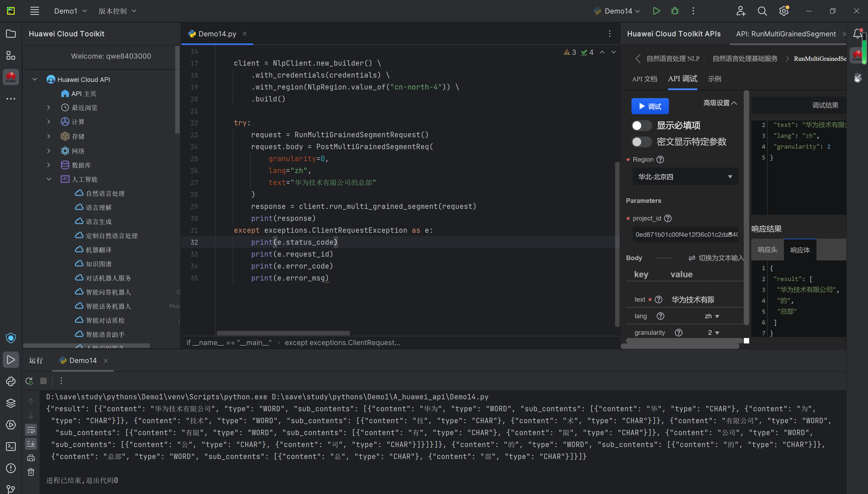Image resolution: width=868 pixels, height=494 pixels.
Task: Select the 响应头 response tab
Action: point(767,250)
